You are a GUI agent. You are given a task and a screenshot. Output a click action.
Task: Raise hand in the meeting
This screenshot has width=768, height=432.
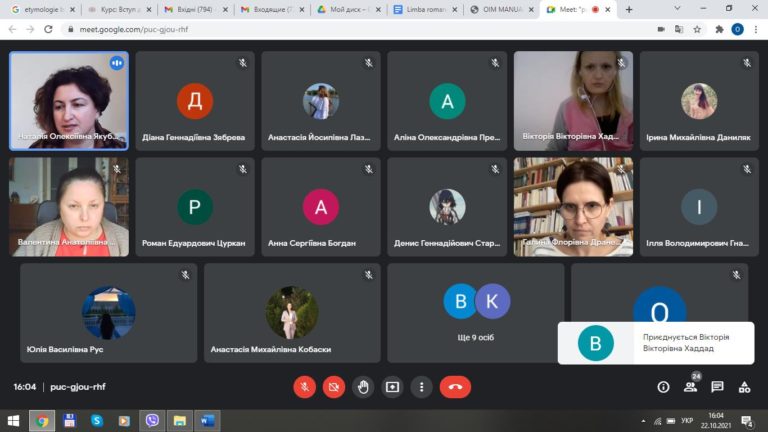363,387
